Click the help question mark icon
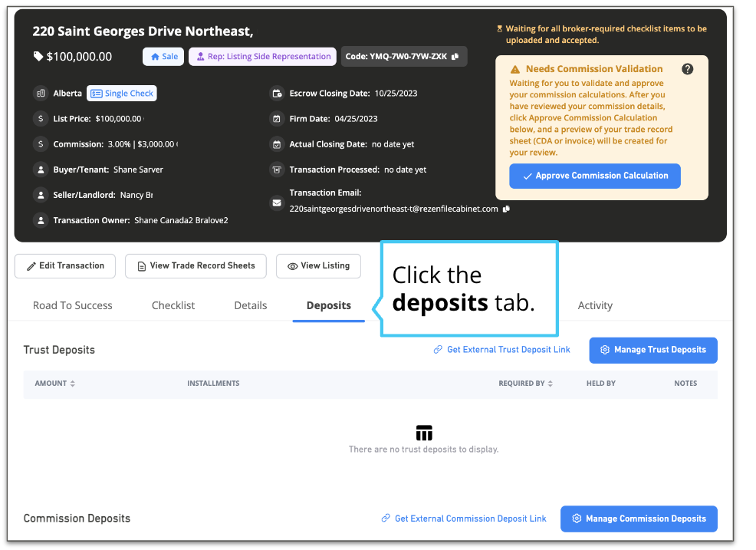This screenshot has width=756, height=550. pos(687,69)
